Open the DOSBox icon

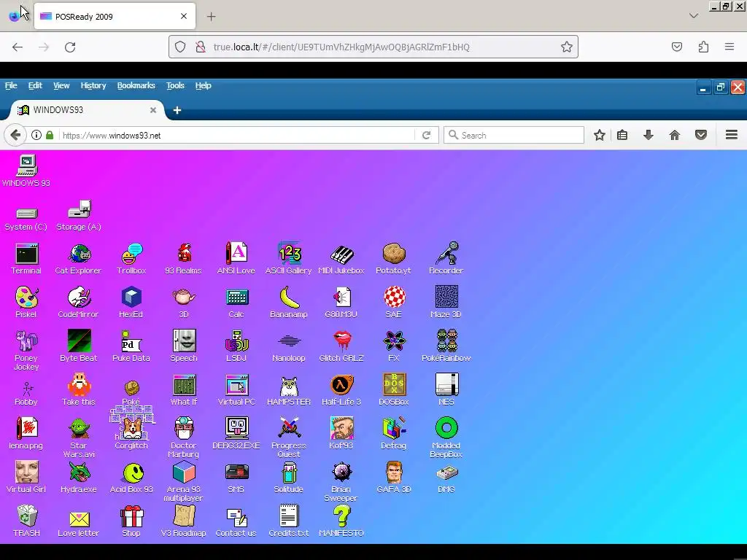(x=393, y=390)
